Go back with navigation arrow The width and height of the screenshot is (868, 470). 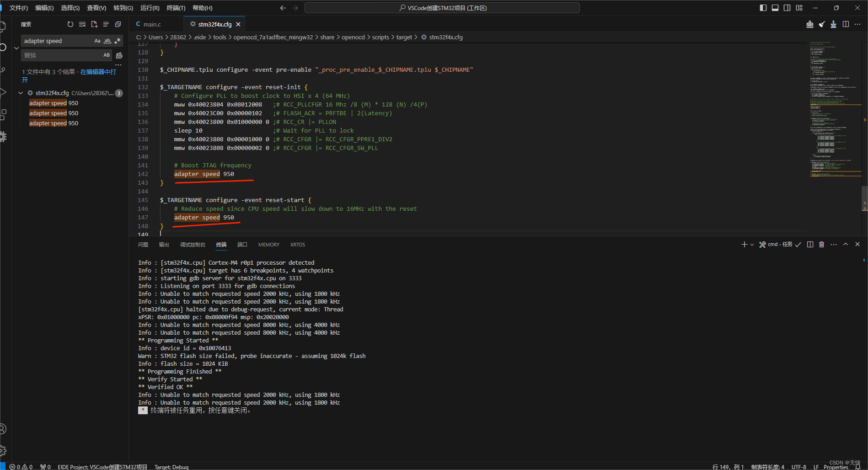coord(283,8)
